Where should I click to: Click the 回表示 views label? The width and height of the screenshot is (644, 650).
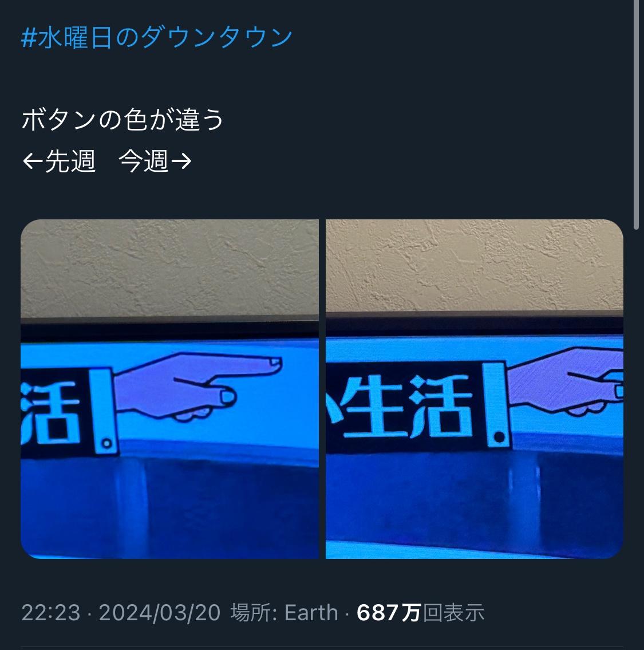click(x=453, y=613)
